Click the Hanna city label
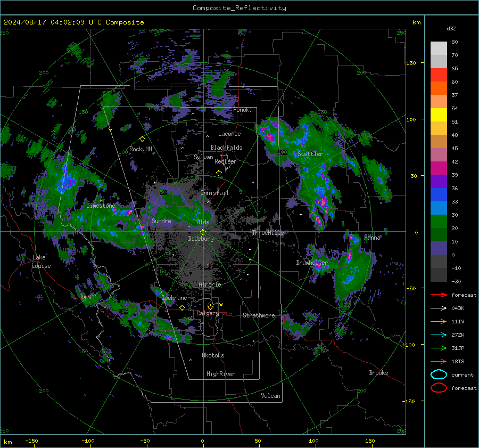 point(372,238)
